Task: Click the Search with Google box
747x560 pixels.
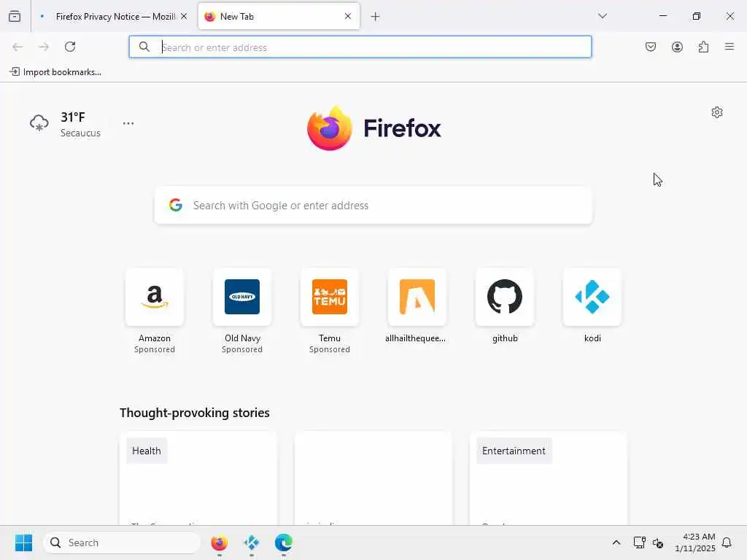Action: pos(373,205)
